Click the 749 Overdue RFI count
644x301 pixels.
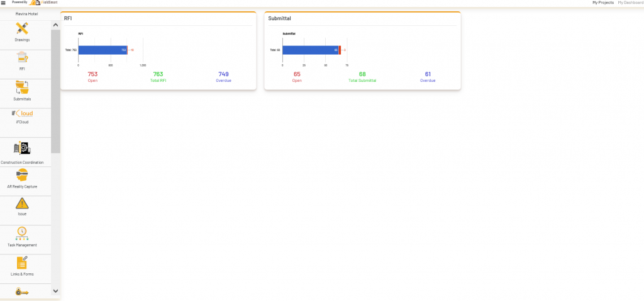tap(223, 74)
